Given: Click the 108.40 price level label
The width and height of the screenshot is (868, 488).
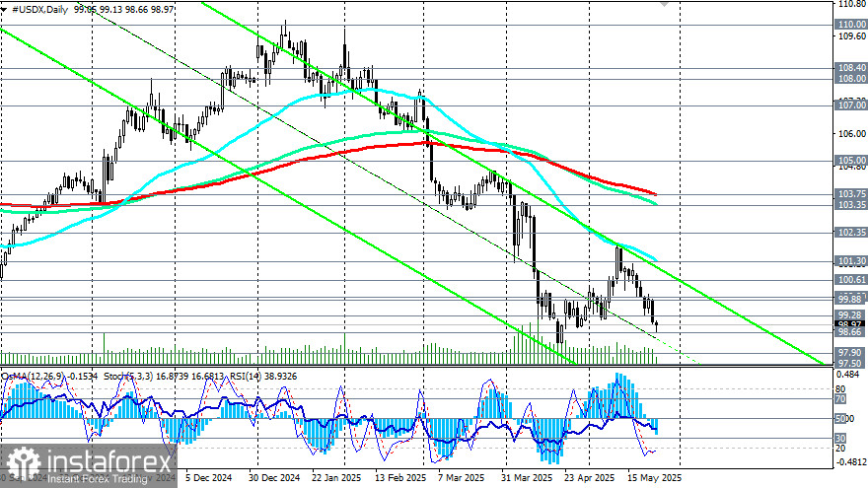Looking at the screenshot, I should (x=851, y=67).
